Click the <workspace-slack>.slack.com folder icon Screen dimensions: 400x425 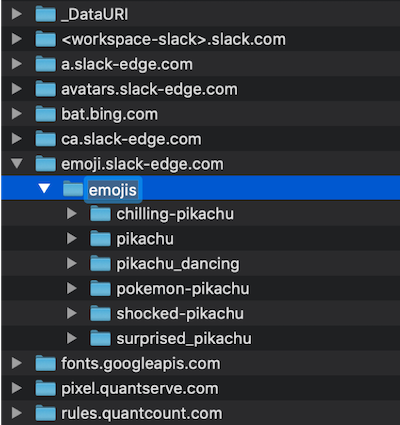click(x=45, y=39)
